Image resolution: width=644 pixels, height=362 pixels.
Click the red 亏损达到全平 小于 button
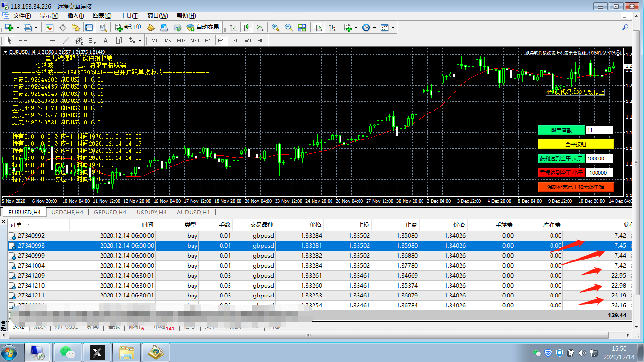561,173
